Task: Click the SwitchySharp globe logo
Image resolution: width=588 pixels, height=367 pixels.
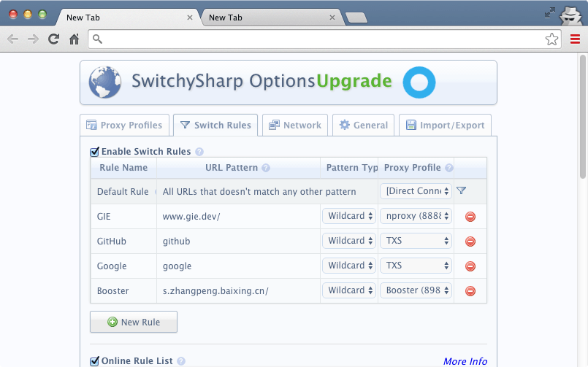Action: 105,82
